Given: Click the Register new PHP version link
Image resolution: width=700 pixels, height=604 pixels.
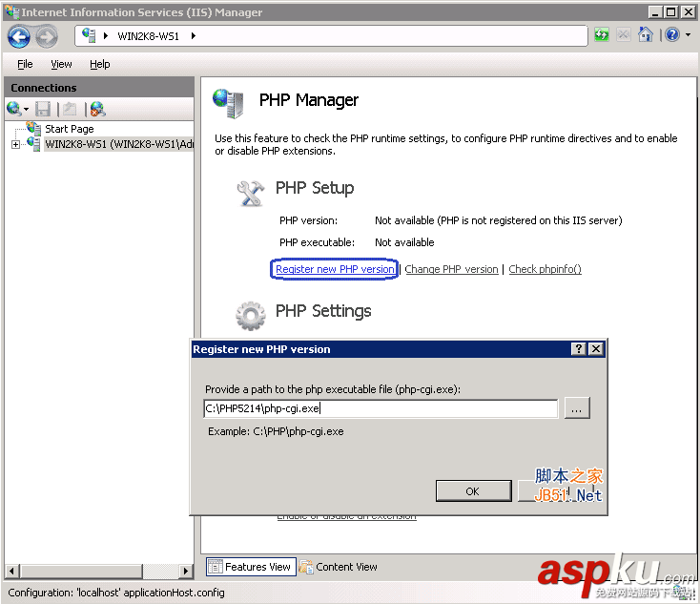Looking at the screenshot, I should pyautogui.click(x=335, y=269).
